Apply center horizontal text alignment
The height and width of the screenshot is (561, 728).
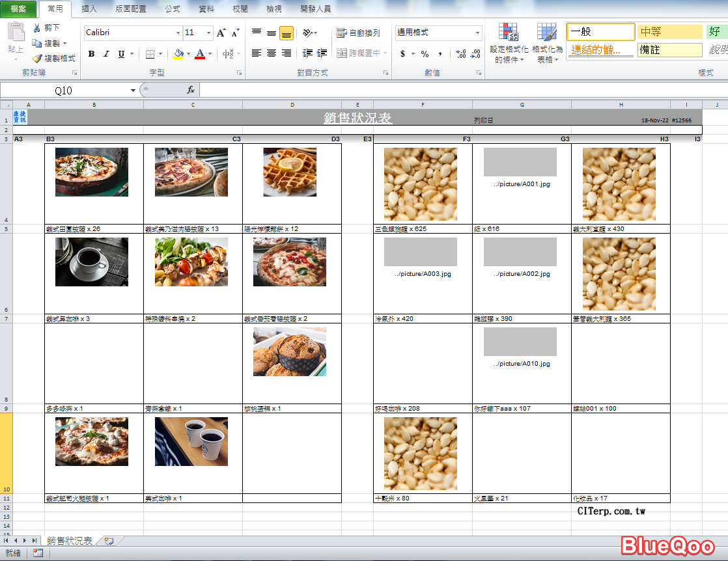coord(272,53)
